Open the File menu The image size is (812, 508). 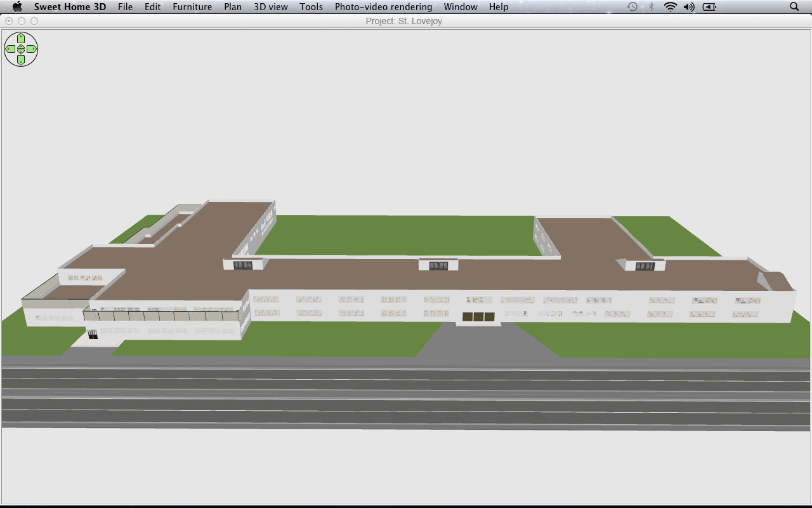coord(125,7)
